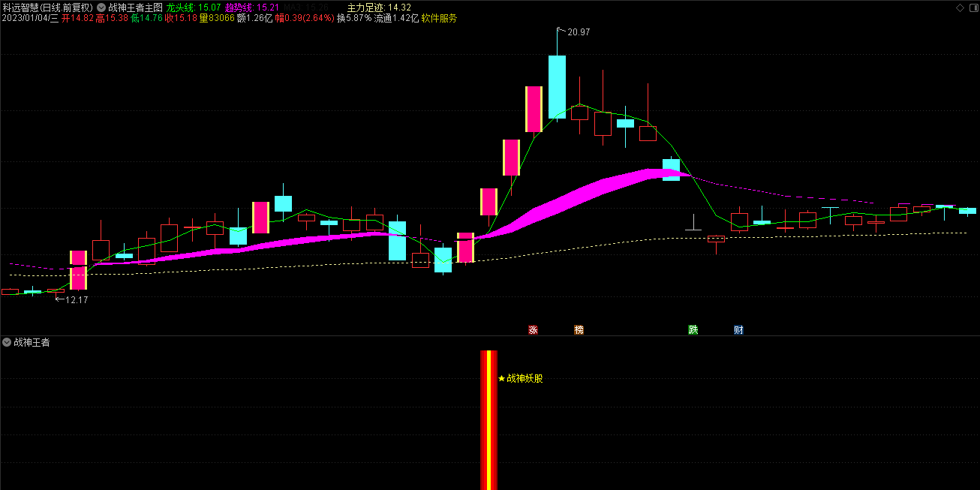
Task: Expand the 战神王者 sub-chart indicator dropdown
Action: coord(7,342)
